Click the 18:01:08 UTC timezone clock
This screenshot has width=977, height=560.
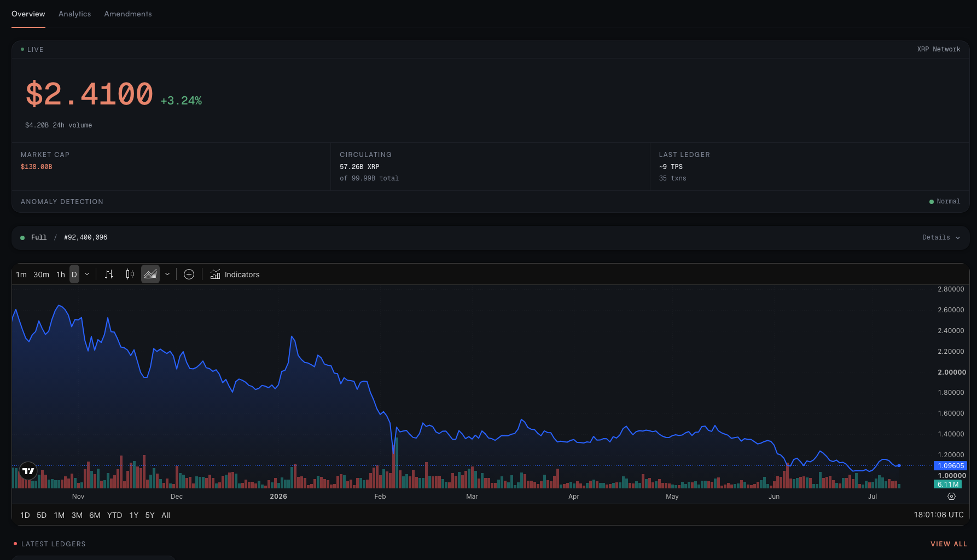pyautogui.click(x=939, y=515)
